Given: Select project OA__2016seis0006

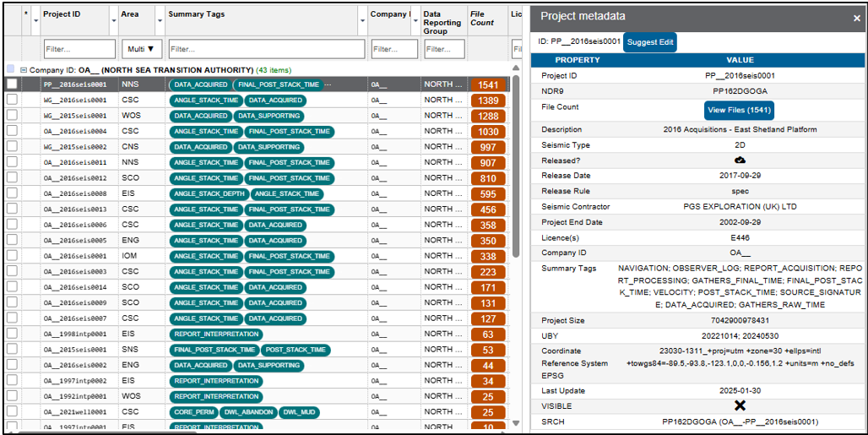Looking at the screenshot, I should tap(75, 225).
